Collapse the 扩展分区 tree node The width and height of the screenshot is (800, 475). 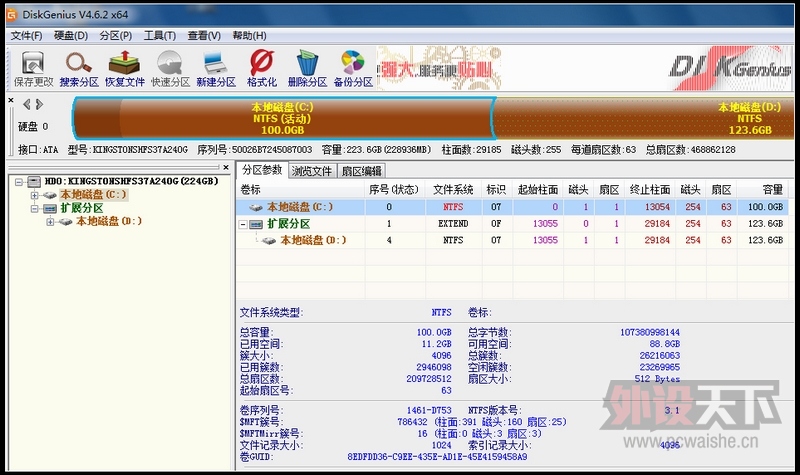[34, 208]
